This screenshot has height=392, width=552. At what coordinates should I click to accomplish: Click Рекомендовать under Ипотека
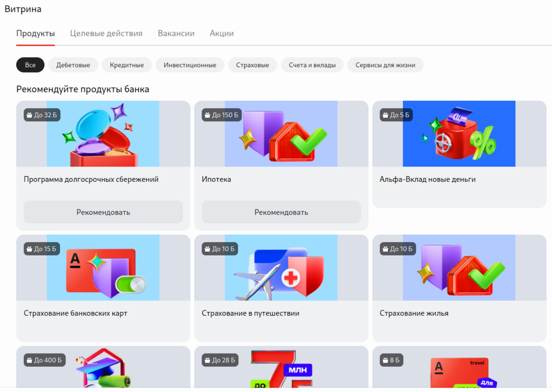282,212
